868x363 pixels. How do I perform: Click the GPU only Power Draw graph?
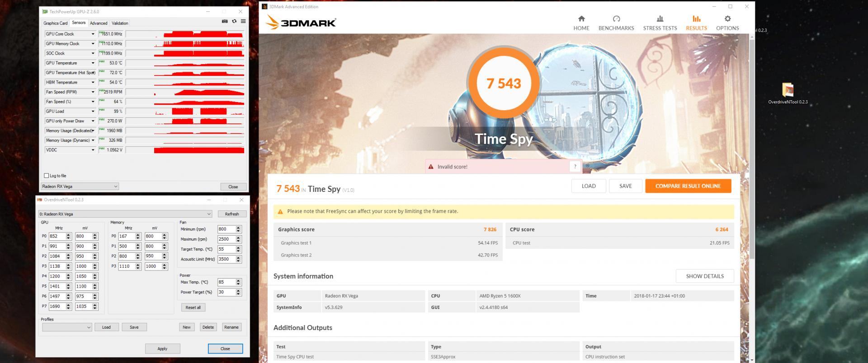click(185, 121)
